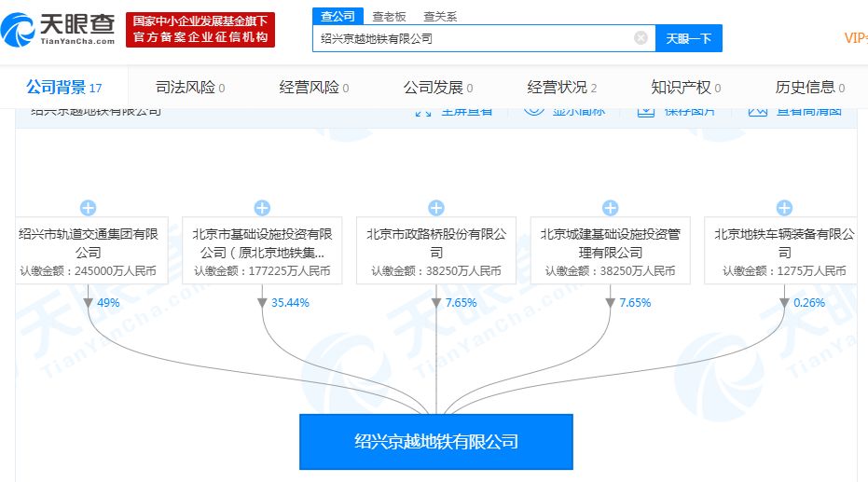Click the 0.26% shareholding label
The image size is (868, 482).
click(x=809, y=303)
